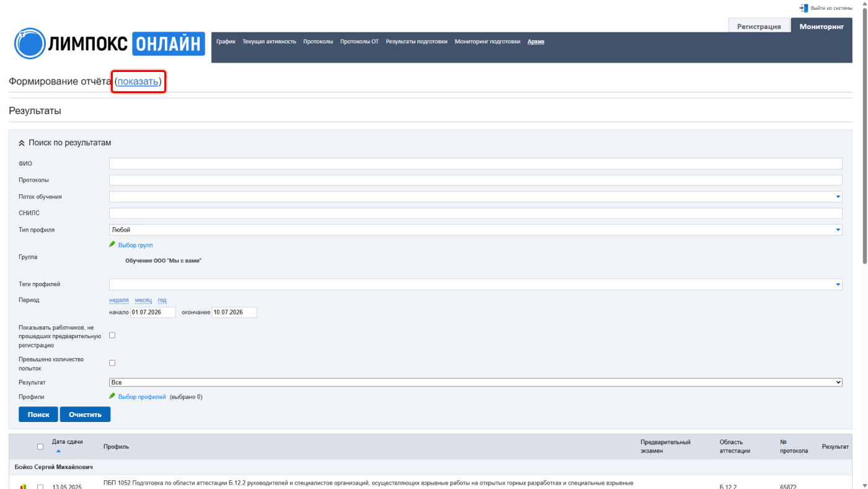The width and height of the screenshot is (868, 489).
Task: Click the chart icon in the 13.05.2025 row
Action: (x=24, y=487)
